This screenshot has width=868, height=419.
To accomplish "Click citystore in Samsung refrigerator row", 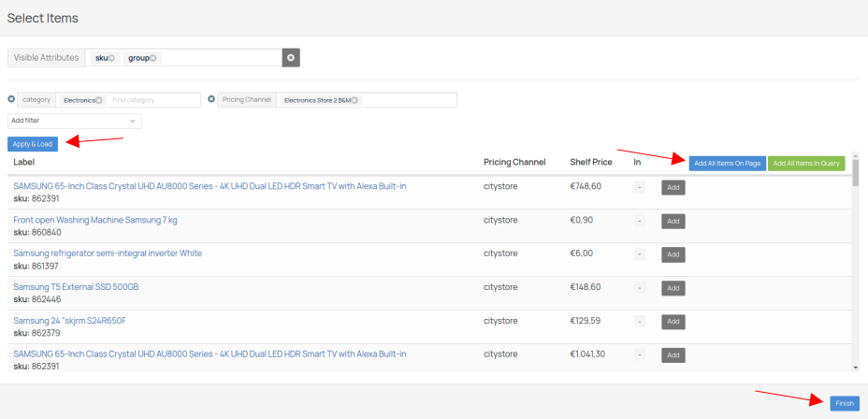I will (x=500, y=253).
